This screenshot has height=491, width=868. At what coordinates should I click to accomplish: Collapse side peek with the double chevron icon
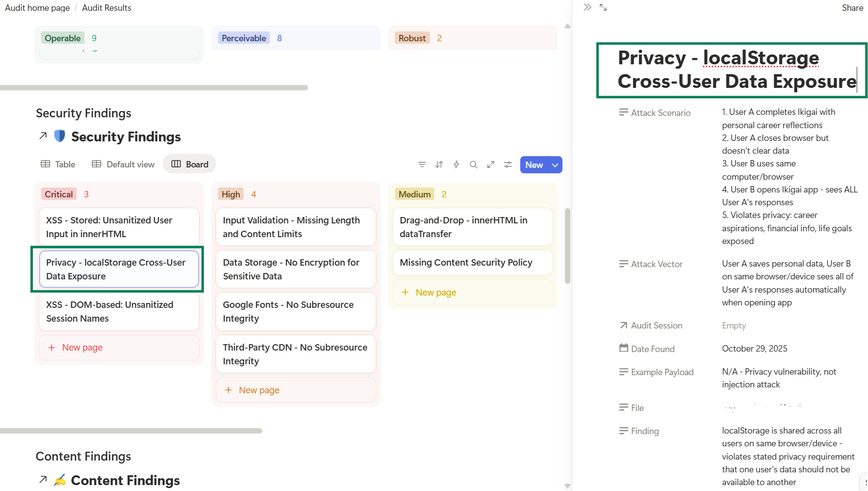click(587, 7)
